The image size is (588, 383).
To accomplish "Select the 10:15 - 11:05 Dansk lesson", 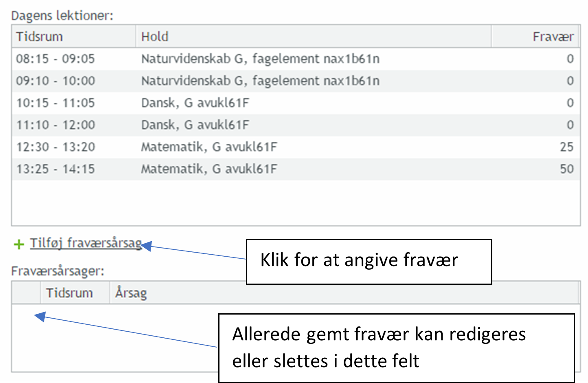I will click(195, 103).
